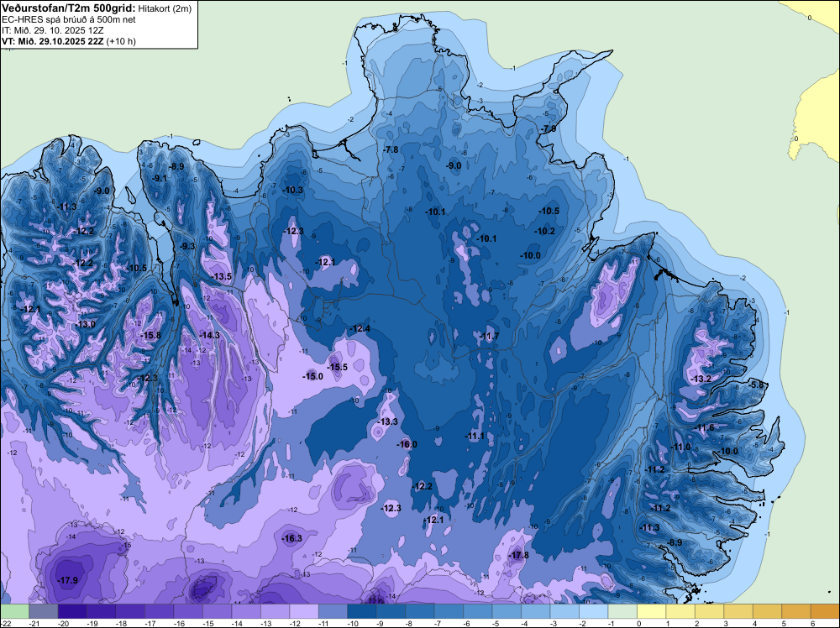Select the light green legend swatch above -22

pyautogui.click(x=14, y=611)
